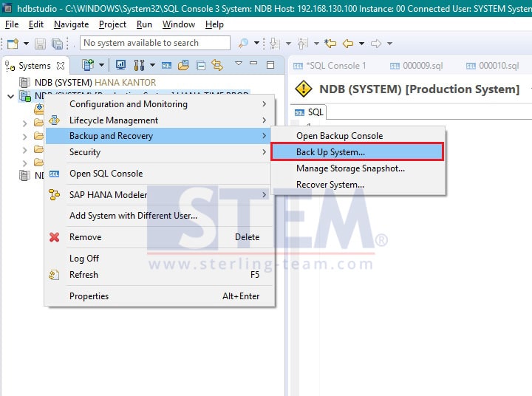Open the Add System dropdown arrow

(x=101, y=65)
